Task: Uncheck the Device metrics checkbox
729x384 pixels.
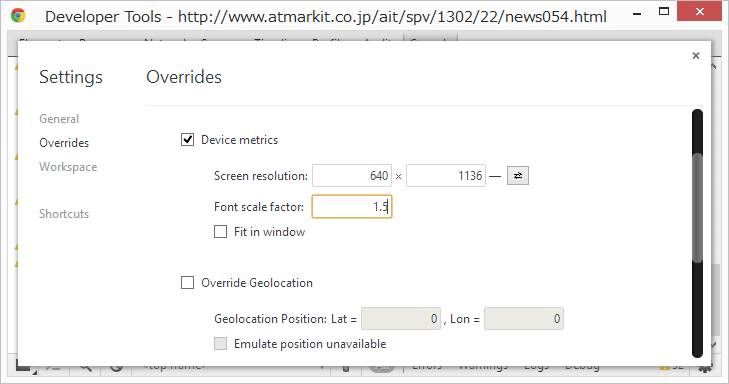Action: point(187,139)
